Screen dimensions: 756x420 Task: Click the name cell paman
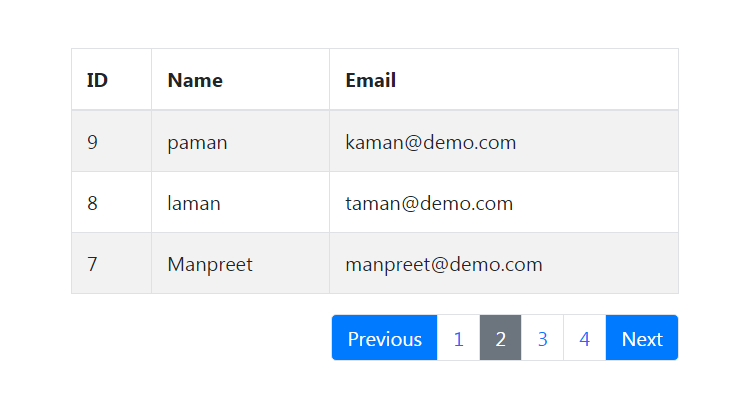pos(241,141)
